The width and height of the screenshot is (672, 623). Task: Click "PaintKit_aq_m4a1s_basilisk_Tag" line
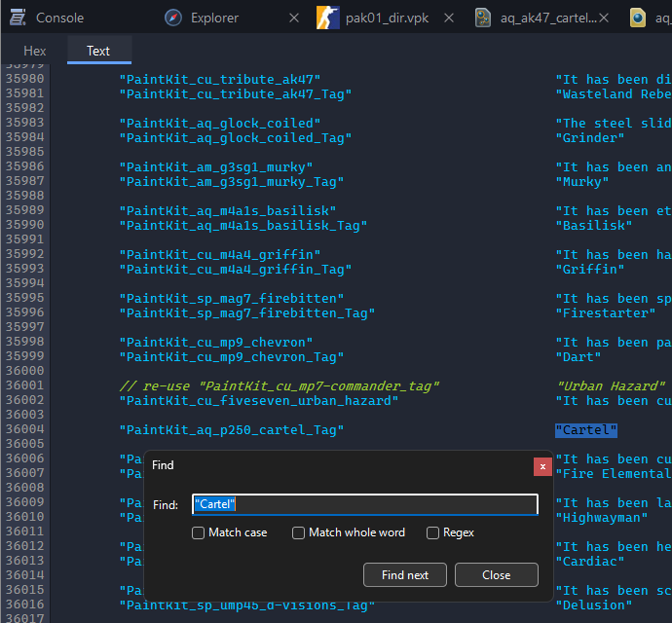pos(243,225)
